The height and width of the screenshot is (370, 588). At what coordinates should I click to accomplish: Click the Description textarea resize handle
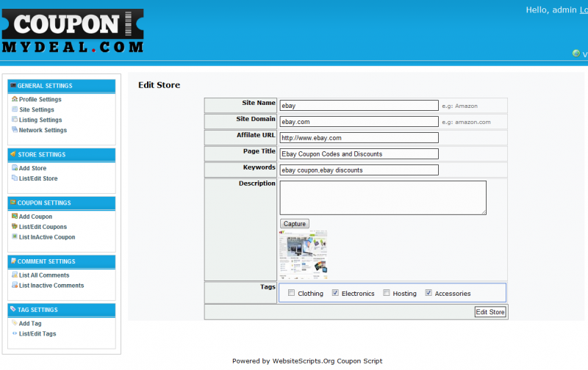coord(484,212)
